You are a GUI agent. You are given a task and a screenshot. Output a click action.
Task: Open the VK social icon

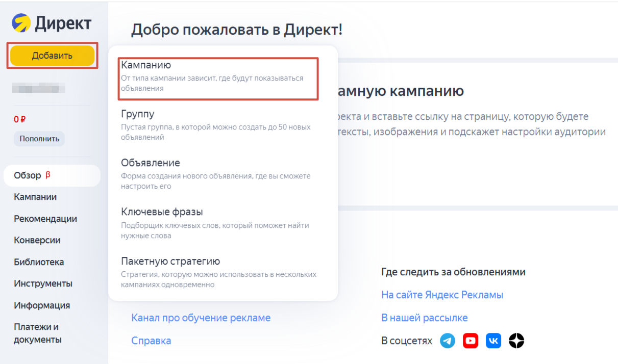(x=493, y=341)
